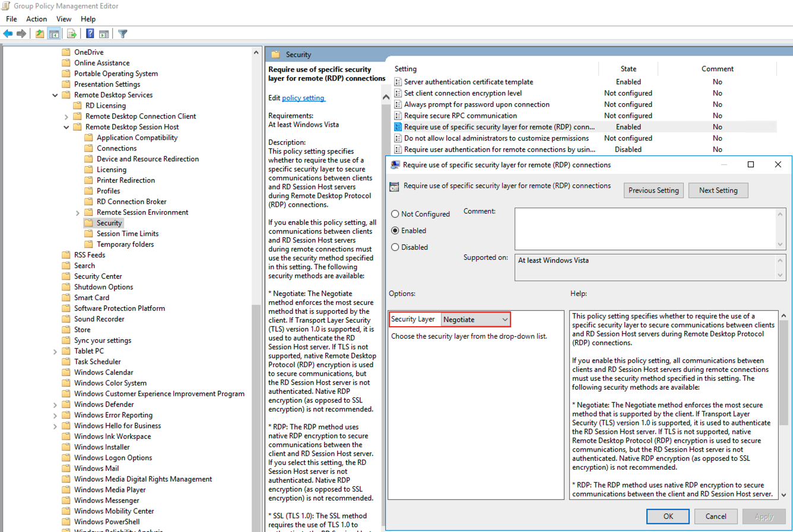Image resolution: width=793 pixels, height=532 pixels.
Task: Click inside the Comment text box
Action: (645, 228)
